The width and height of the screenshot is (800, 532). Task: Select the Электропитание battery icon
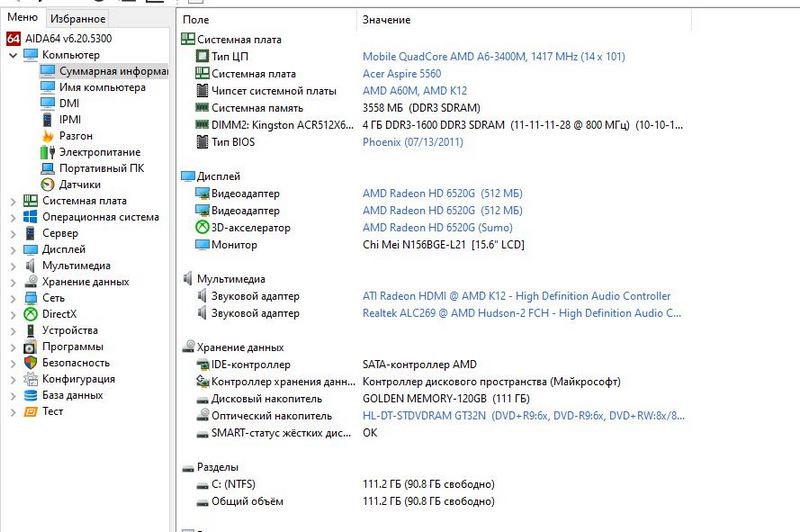(47, 152)
